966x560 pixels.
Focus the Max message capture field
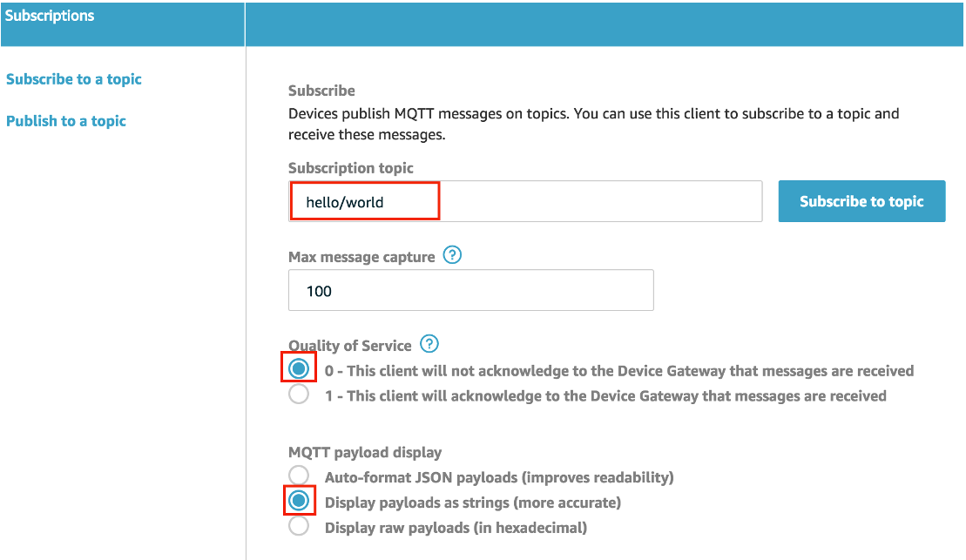(470, 290)
